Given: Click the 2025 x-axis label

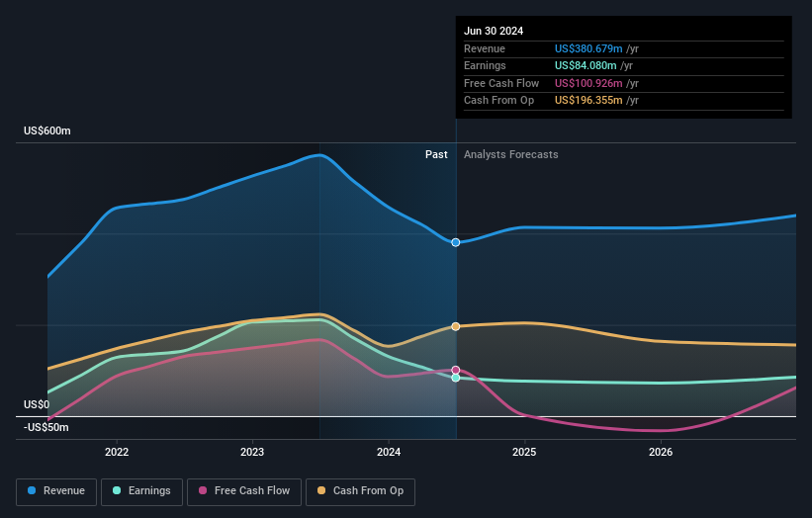Looking at the screenshot, I should coord(524,452).
